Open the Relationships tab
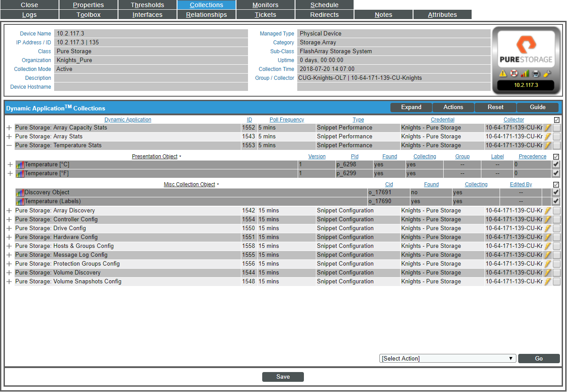 tap(206, 14)
